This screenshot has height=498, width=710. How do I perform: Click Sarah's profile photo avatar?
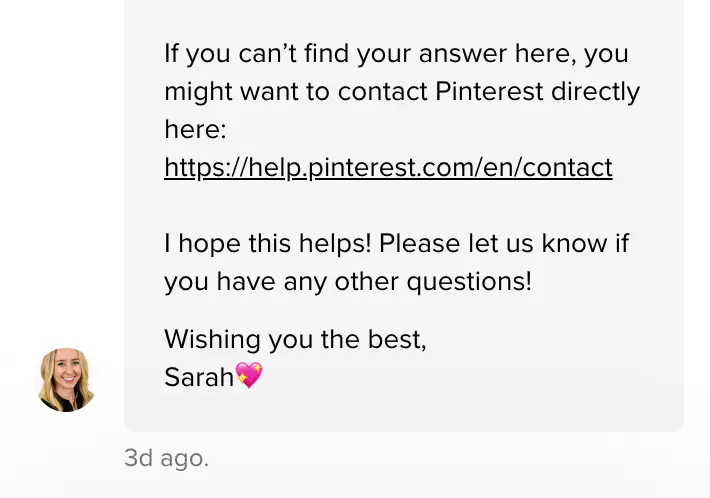pyautogui.click(x=66, y=380)
